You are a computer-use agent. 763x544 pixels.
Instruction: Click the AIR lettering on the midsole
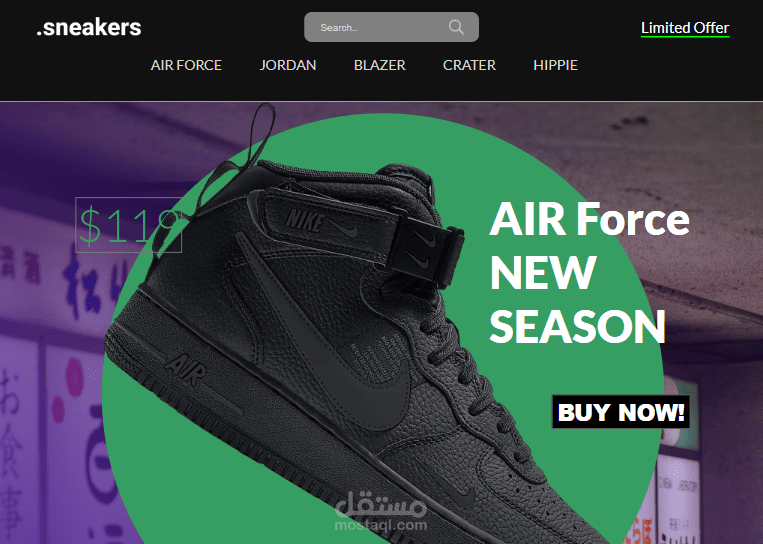click(x=185, y=370)
